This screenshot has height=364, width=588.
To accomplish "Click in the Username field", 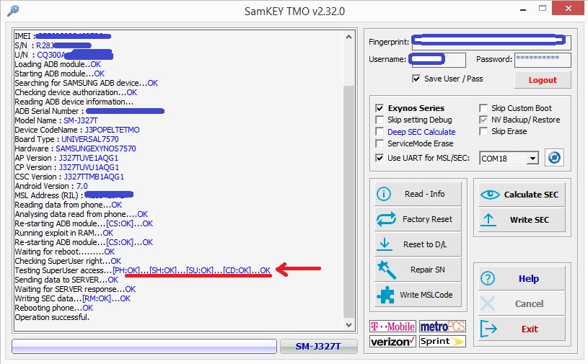I will coord(439,60).
